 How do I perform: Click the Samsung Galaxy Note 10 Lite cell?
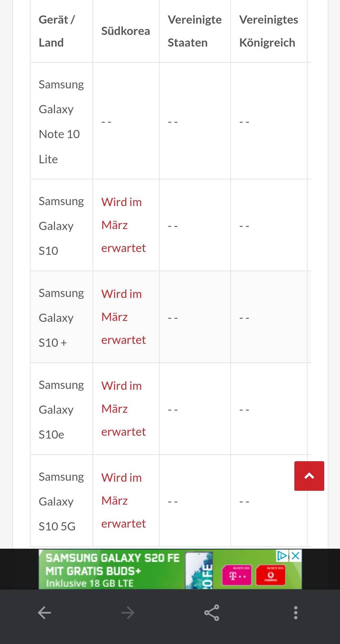tap(61, 121)
